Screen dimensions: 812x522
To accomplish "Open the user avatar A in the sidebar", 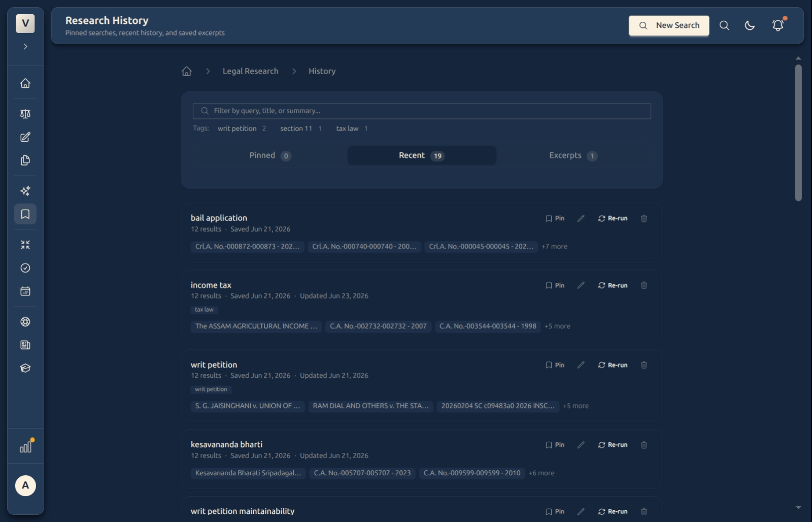I will 25,485.
